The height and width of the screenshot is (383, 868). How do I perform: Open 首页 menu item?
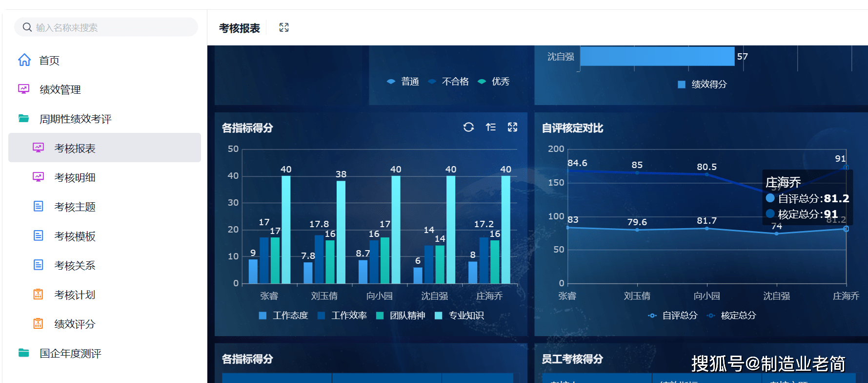pos(49,60)
